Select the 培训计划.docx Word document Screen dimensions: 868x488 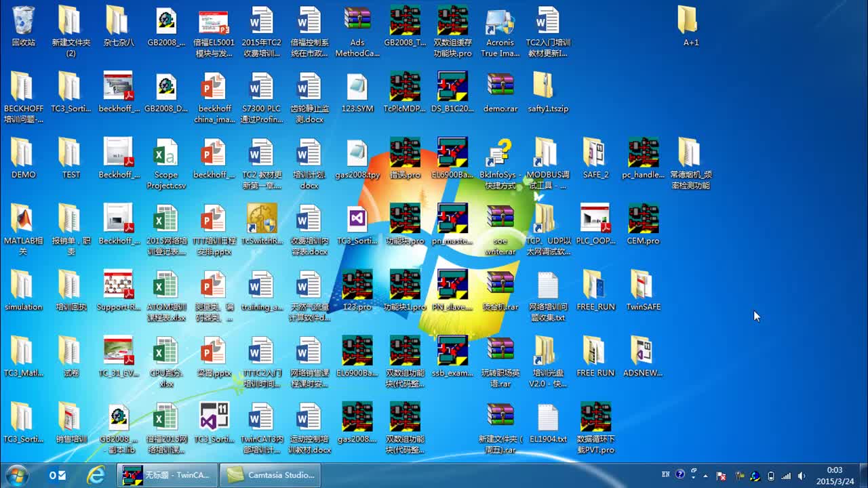point(309,163)
